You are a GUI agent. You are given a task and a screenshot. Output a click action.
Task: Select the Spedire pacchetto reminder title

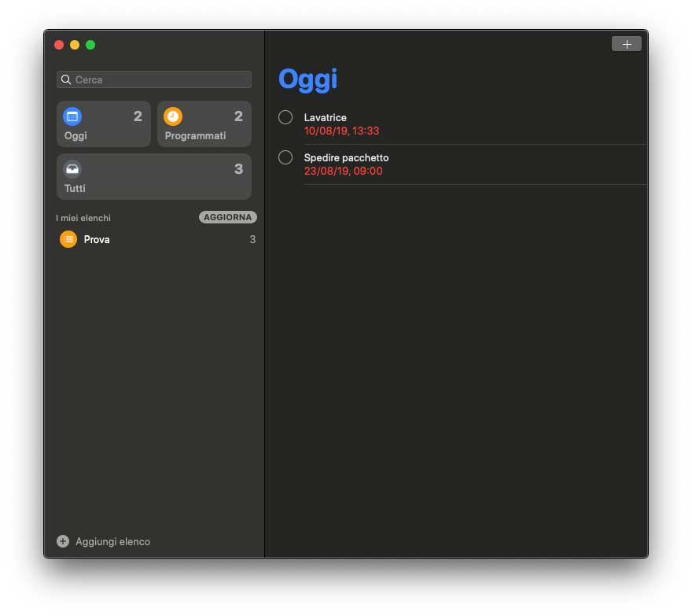coord(347,157)
